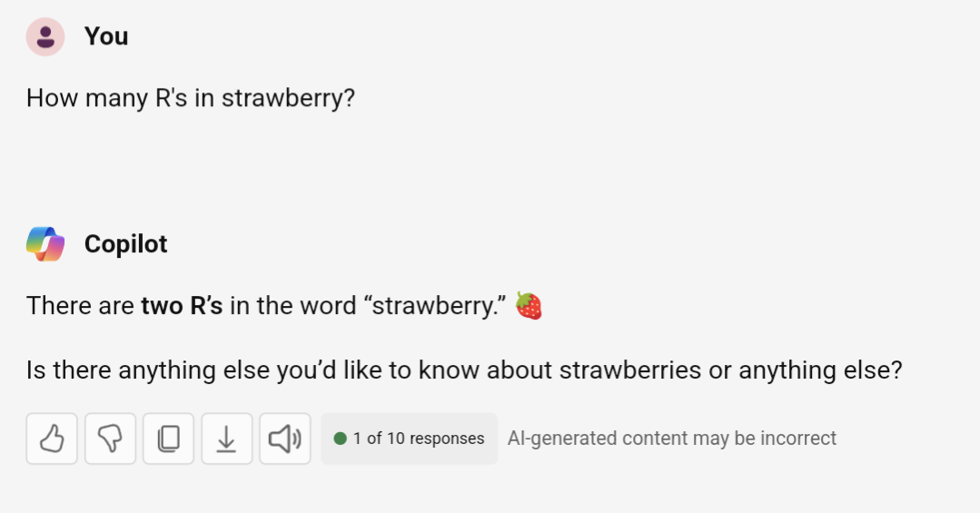Click the words There are in the reply
This screenshot has height=513, width=980.
tap(80, 306)
